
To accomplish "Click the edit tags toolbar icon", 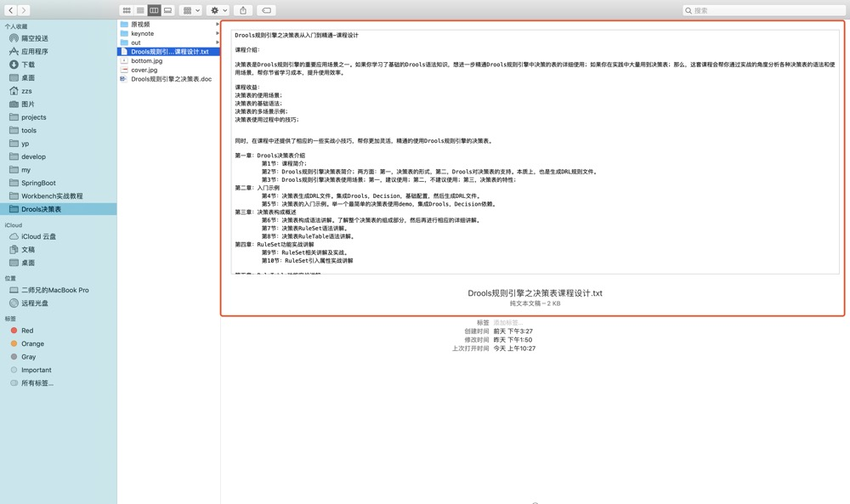I will click(x=265, y=10).
